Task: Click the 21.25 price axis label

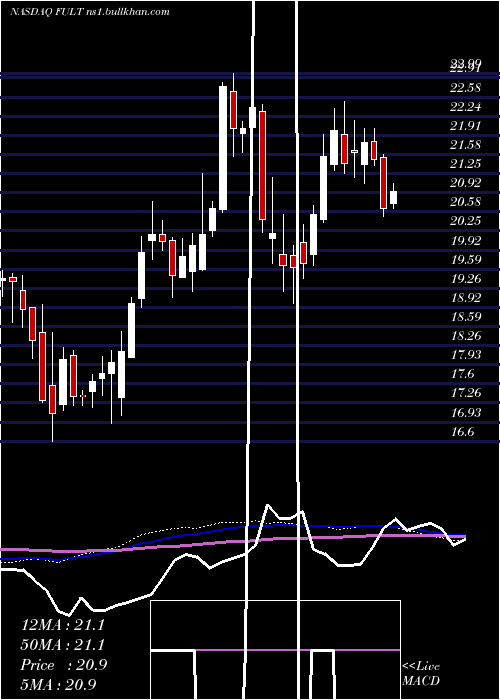Action: (x=466, y=164)
